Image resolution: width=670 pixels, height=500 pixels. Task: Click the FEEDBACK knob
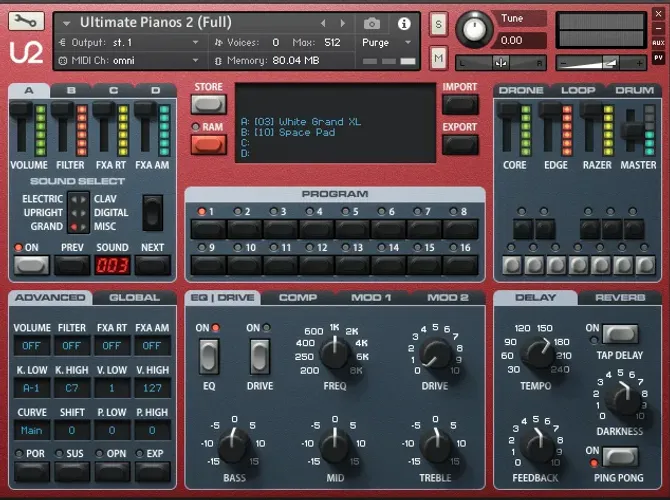[537, 446]
